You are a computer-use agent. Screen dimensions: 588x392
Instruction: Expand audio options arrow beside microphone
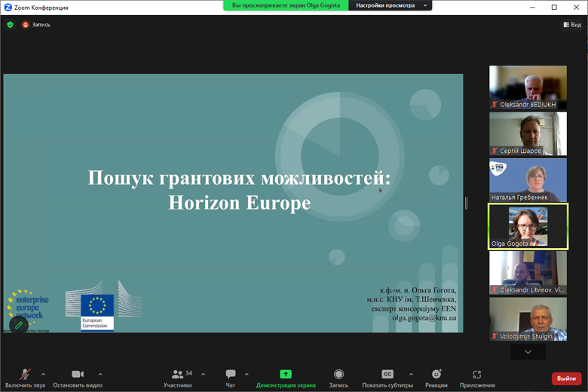click(44, 374)
